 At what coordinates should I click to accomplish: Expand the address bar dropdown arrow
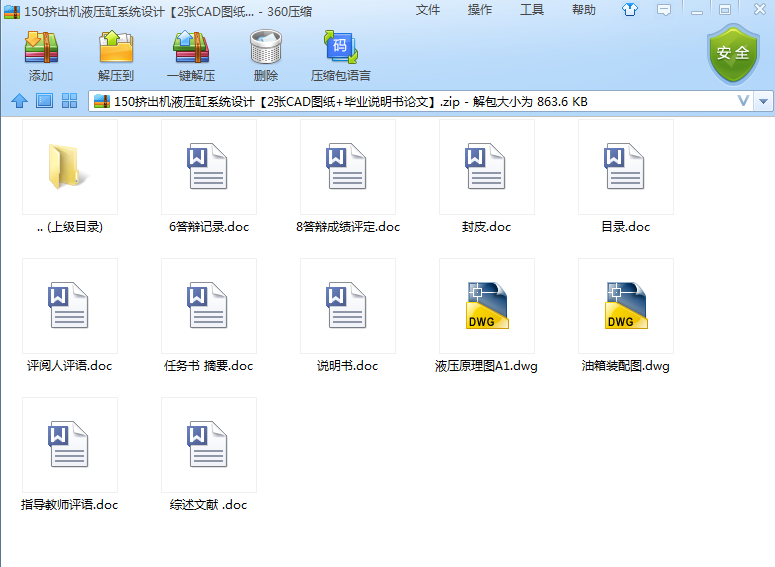click(763, 101)
